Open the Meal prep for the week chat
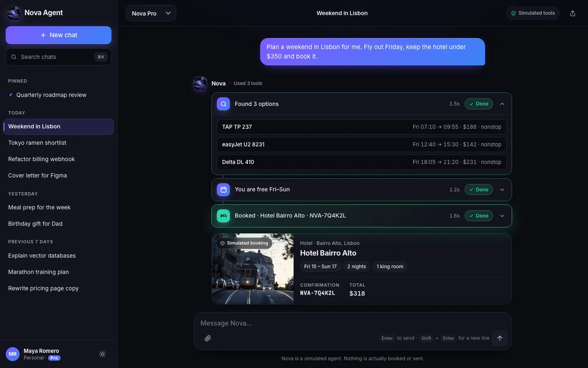The width and height of the screenshot is (588, 368). [58, 207]
